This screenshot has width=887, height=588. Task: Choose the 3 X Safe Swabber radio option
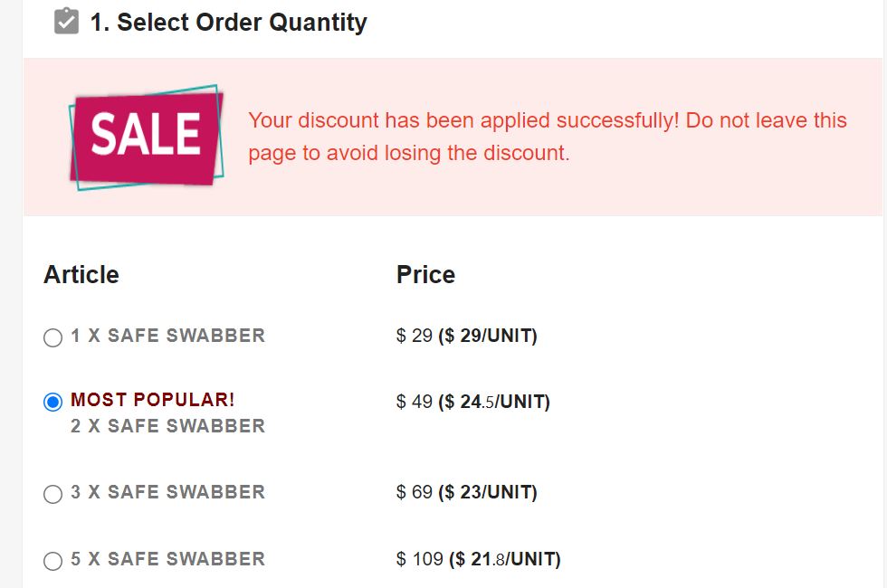pos(52,494)
